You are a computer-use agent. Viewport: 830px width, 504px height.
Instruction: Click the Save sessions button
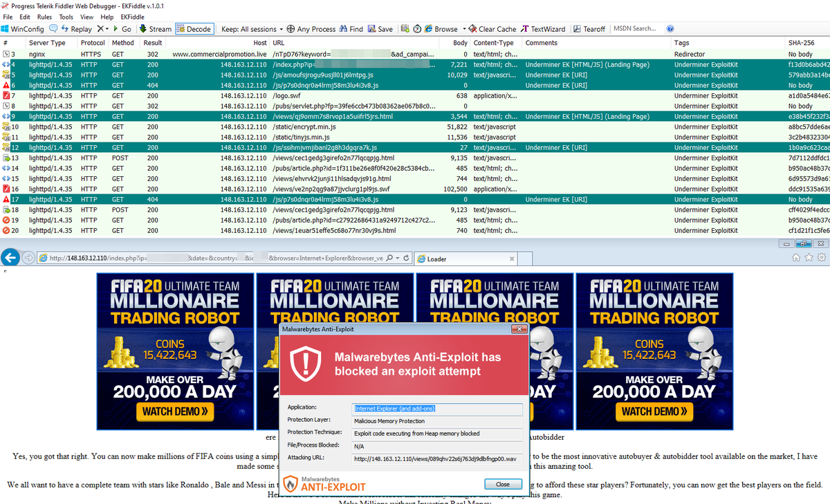pos(380,29)
